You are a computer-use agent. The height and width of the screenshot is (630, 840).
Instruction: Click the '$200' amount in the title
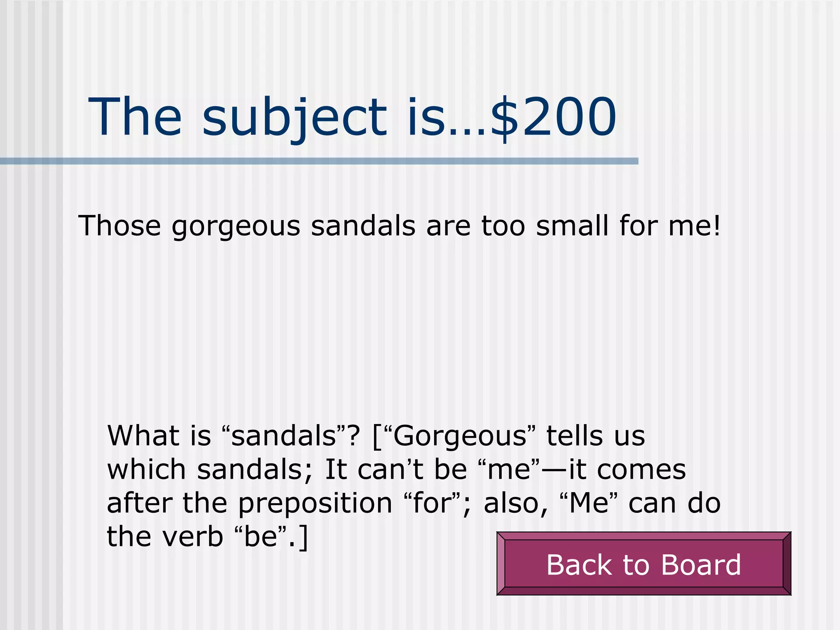[554, 117]
